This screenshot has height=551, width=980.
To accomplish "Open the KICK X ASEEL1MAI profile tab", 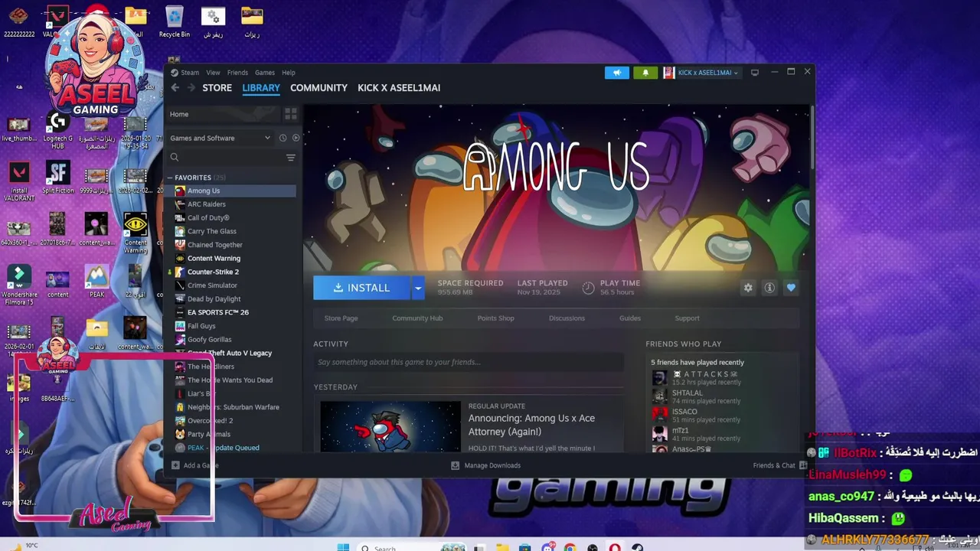I will (x=399, y=88).
